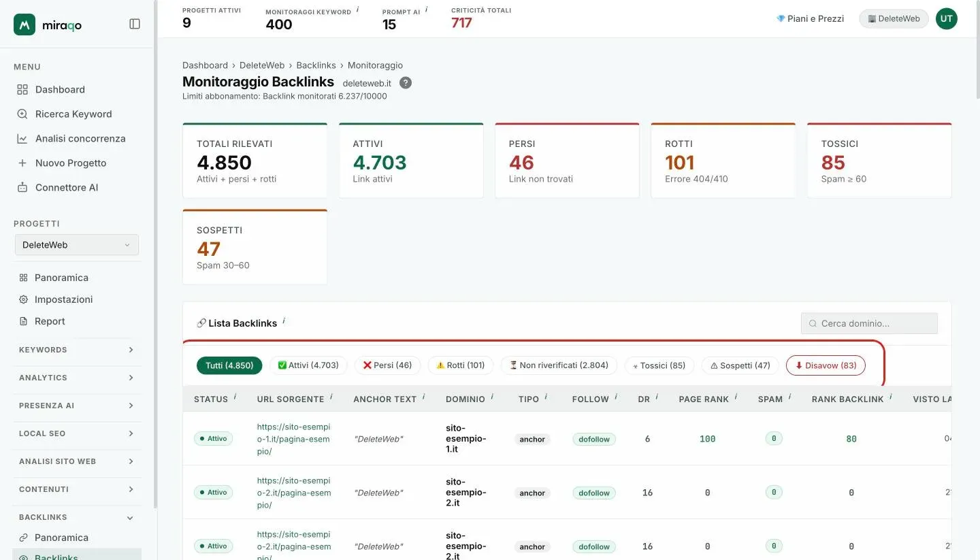Viewport: 980px width, 560px height.
Task: Collapse the BACKLINKS section
Action: pyautogui.click(x=77, y=517)
